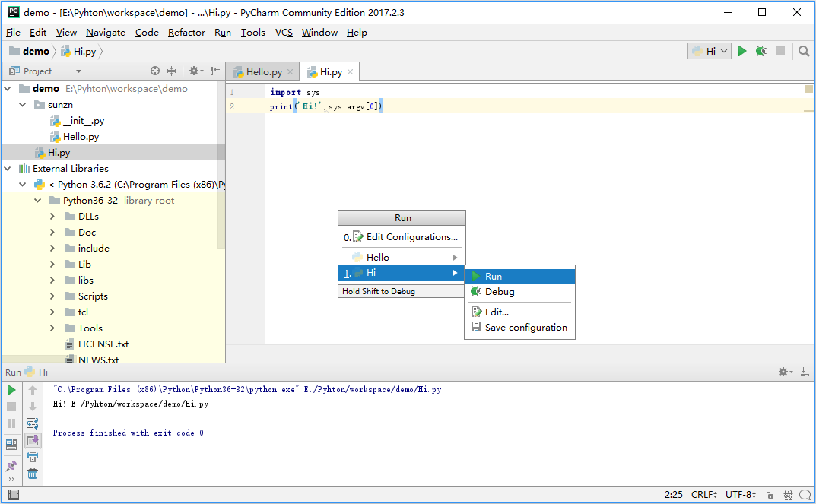This screenshot has width=816, height=504.
Task: Go to line via 2:25 indicator
Action: click(x=673, y=495)
